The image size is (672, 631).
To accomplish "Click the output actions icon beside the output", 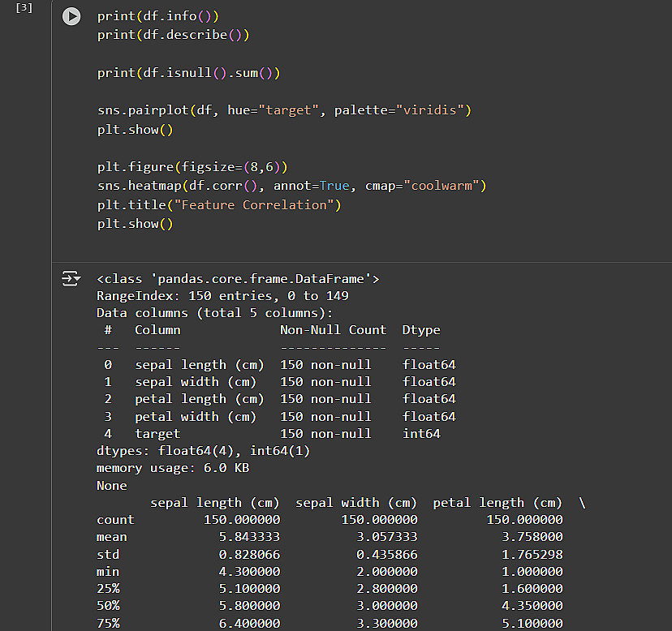I will coord(72,280).
